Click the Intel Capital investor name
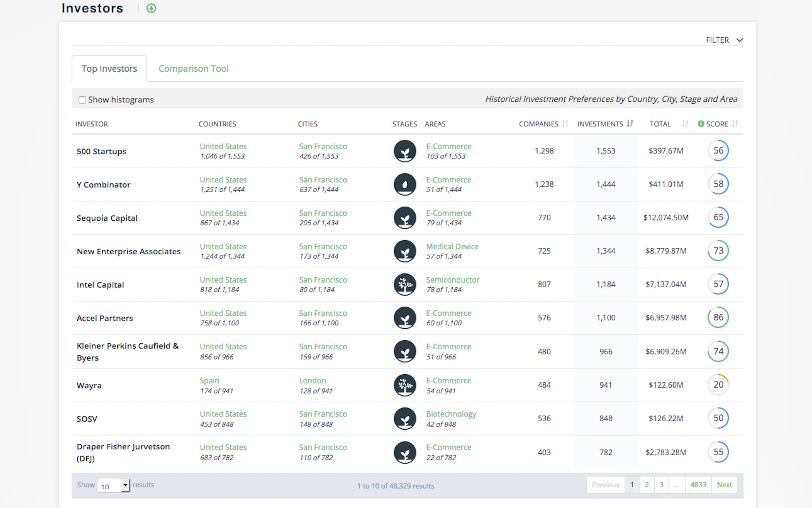Screen dimensions: 812x508 point(100,285)
